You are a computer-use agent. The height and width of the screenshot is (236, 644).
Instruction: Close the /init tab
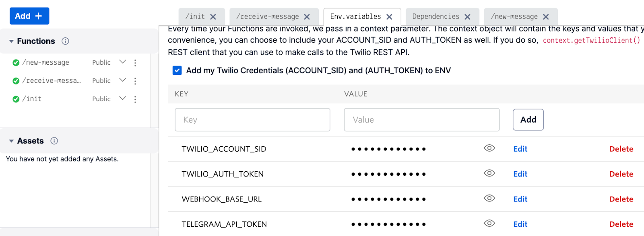pyautogui.click(x=213, y=17)
